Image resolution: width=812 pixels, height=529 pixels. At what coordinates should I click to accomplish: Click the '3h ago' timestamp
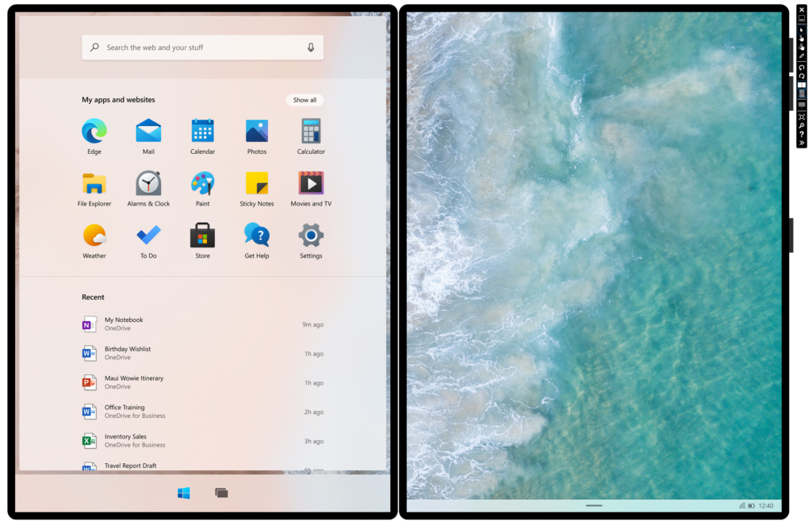(x=314, y=442)
